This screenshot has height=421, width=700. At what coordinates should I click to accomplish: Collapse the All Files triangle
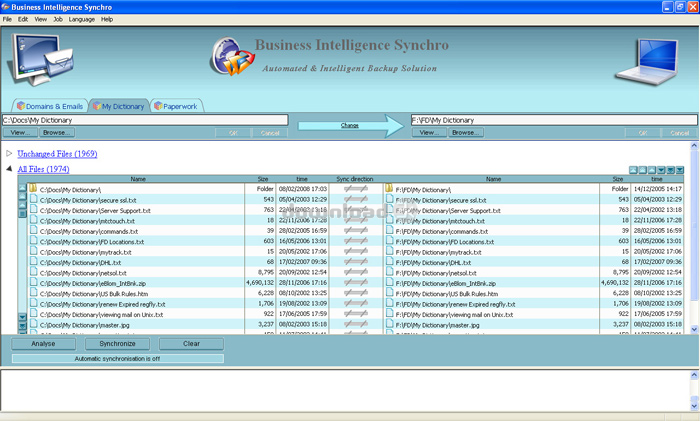click(x=10, y=170)
